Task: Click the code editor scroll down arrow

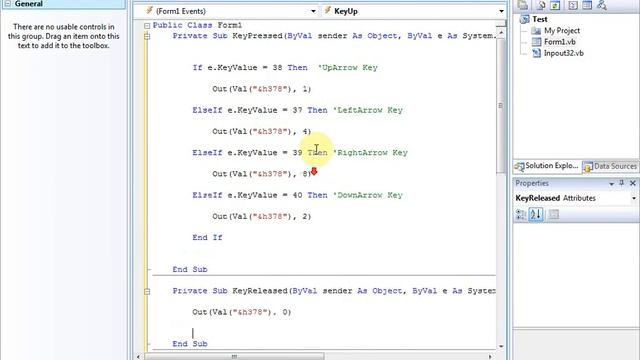Action: pyautogui.click(x=501, y=346)
